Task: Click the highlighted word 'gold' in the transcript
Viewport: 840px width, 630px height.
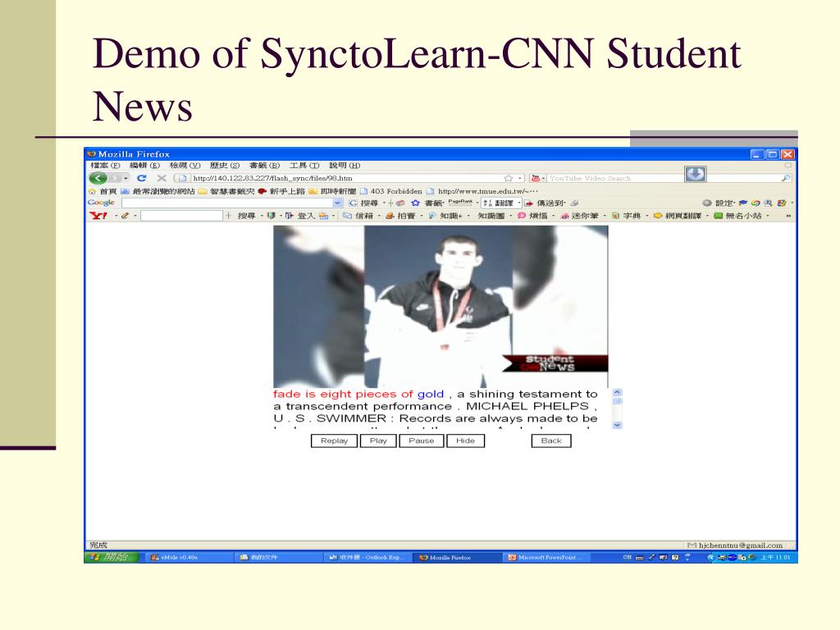Action: point(430,394)
